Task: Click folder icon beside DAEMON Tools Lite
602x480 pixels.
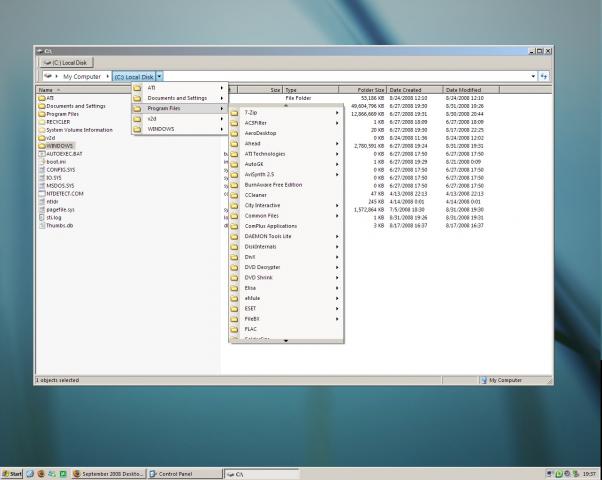Action: [234, 237]
